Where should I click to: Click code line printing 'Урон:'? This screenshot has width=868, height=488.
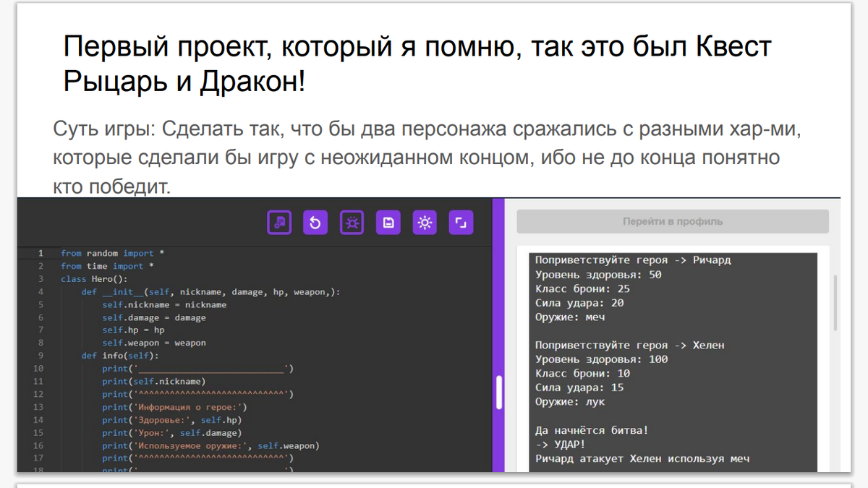(172, 432)
